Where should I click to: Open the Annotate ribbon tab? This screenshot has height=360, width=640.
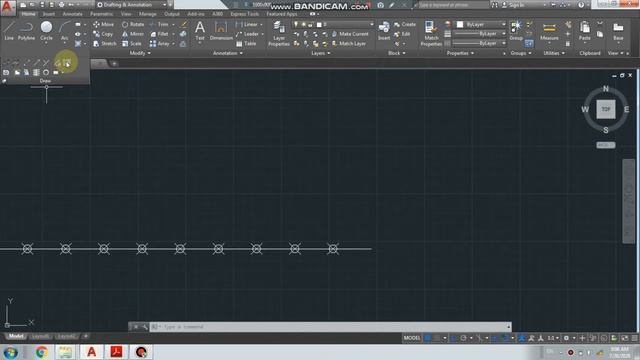point(72,14)
